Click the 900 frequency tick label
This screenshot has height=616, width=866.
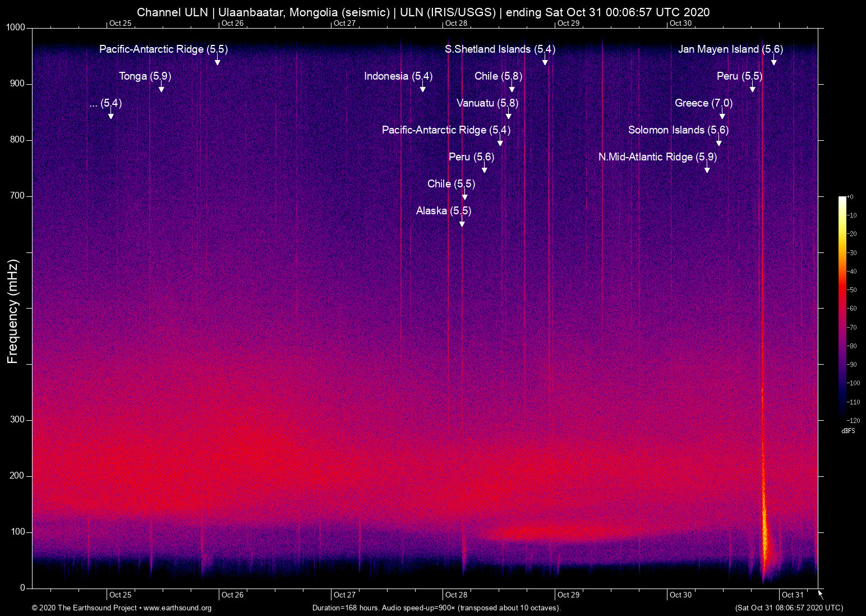[x=19, y=83]
